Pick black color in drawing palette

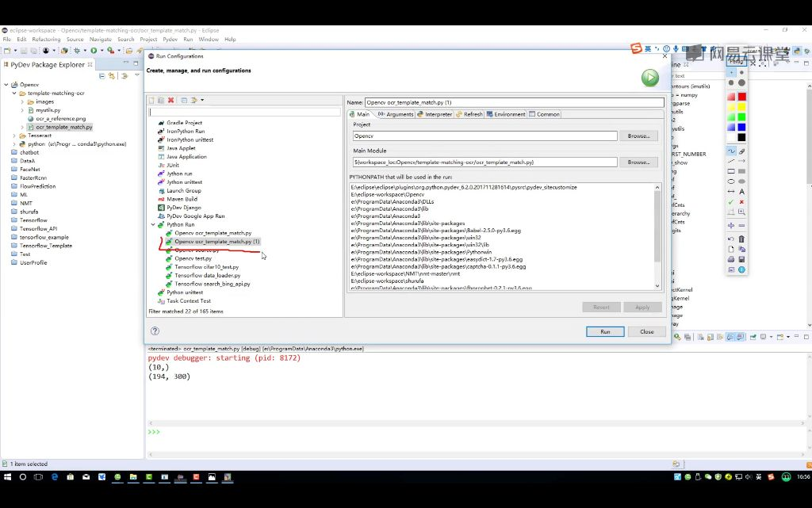pos(741,137)
